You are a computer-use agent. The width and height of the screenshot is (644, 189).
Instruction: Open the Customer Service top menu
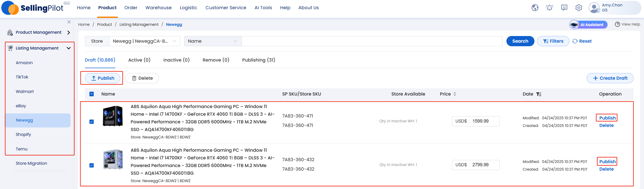(226, 8)
